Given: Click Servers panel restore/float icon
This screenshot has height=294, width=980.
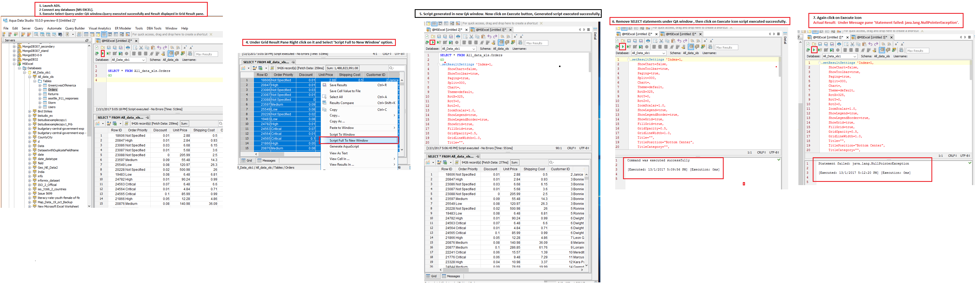Looking at the screenshot, I should [87, 41].
